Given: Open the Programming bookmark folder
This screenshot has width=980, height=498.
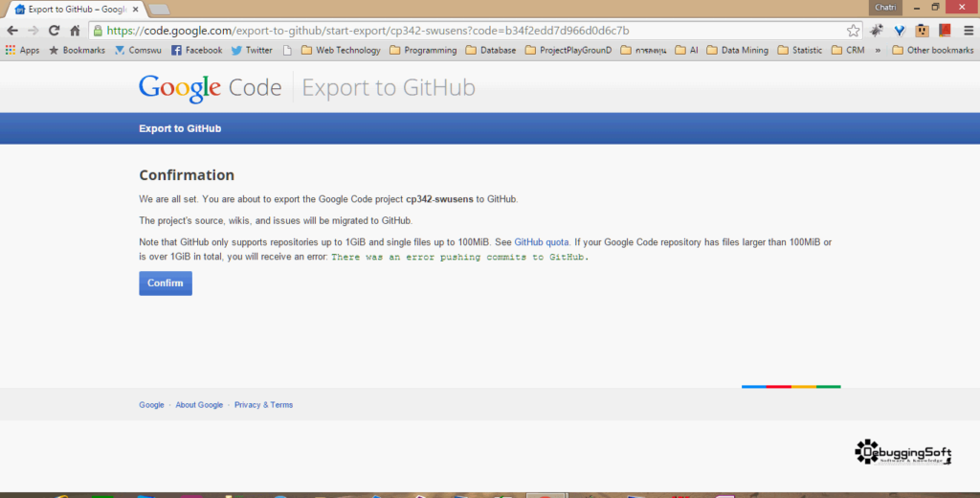Looking at the screenshot, I should pyautogui.click(x=423, y=50).
